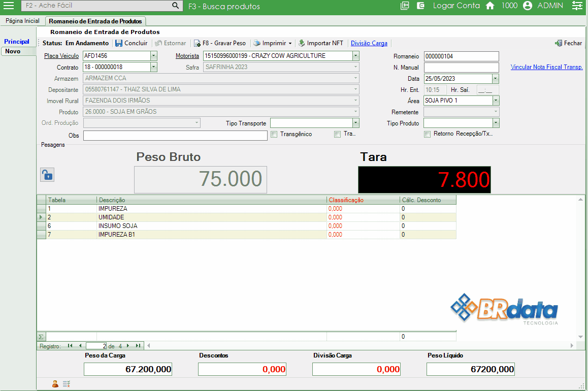The image size is (588, 391).
Task: Open the settings sliders icon at top right
Action: coord(577,6)
